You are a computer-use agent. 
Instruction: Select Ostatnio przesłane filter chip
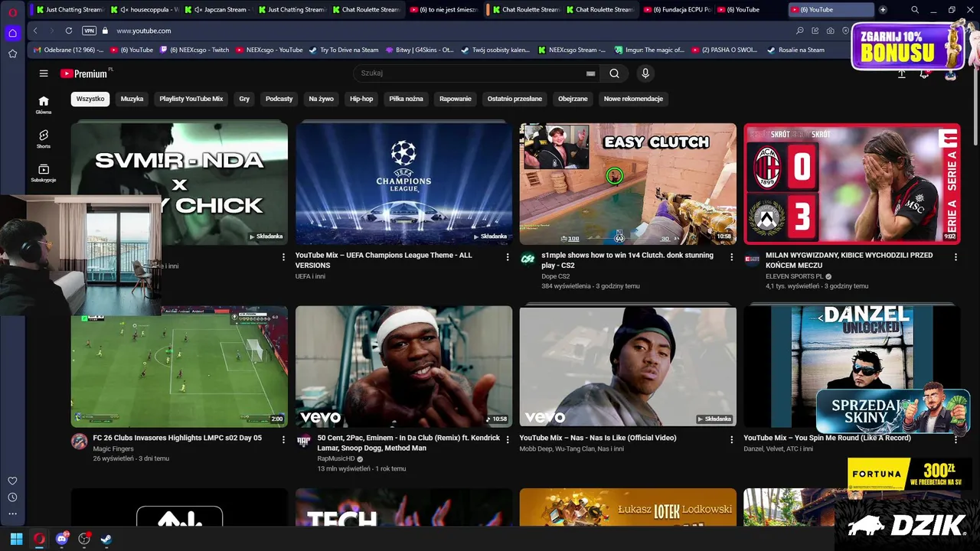(x=514, y=99)
